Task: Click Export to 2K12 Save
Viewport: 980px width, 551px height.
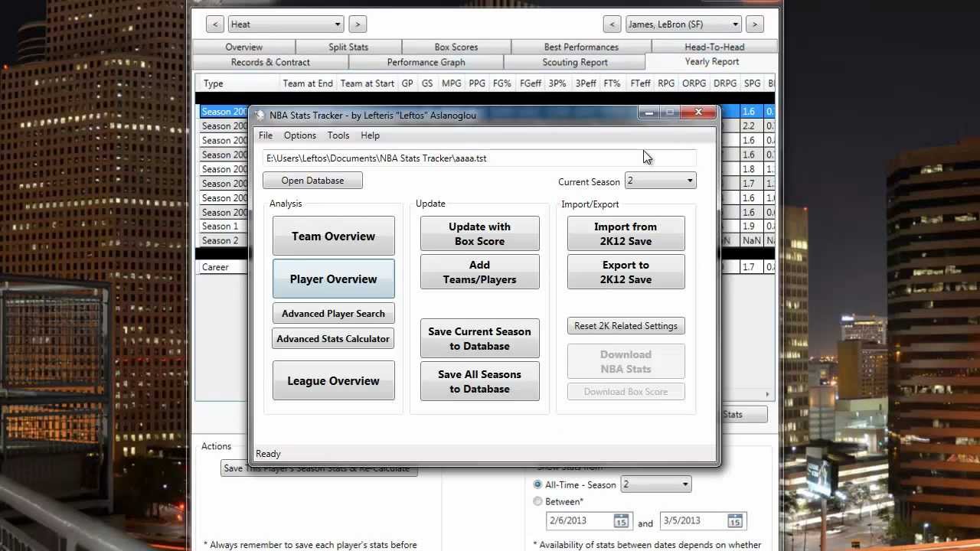Action: pos(626,272)
